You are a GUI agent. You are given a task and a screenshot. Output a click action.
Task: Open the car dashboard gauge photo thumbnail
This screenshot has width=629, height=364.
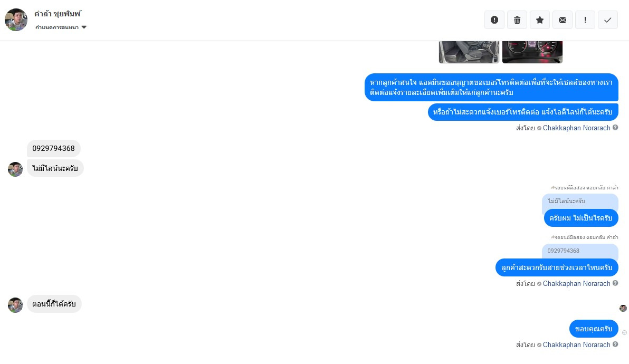[x=532, y=52]
